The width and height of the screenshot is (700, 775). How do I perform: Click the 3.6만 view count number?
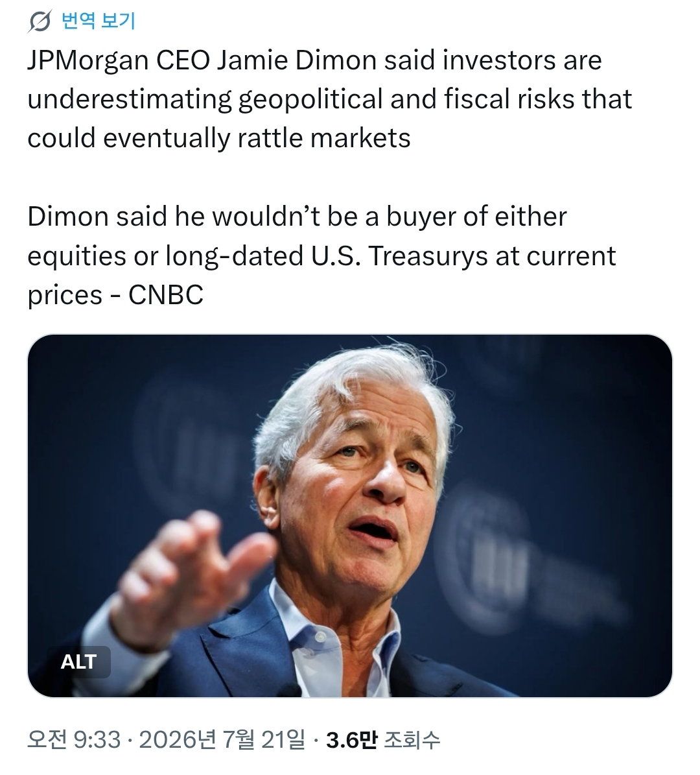tap(352, 740)
